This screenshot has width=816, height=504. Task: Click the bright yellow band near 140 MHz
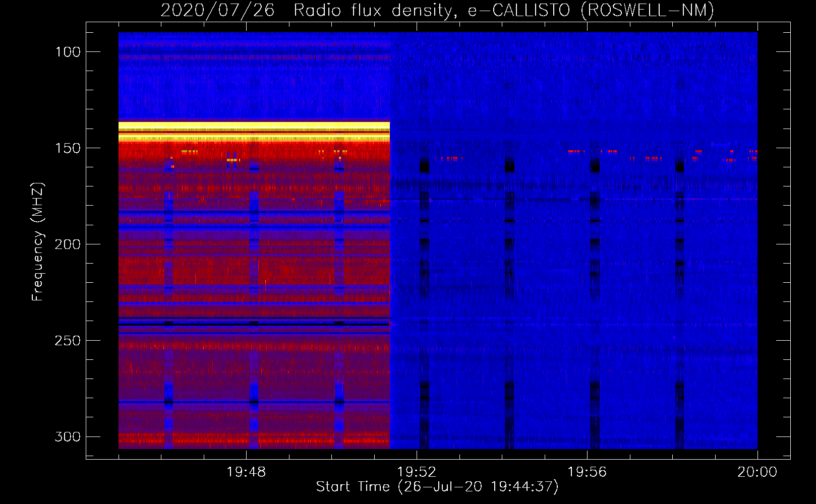pos(254,131)
